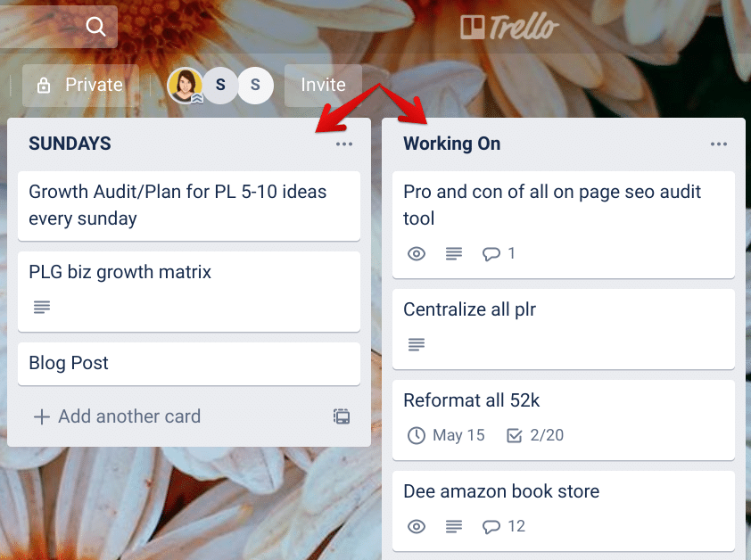Edit the Working On list title
751x560 pixels.
coord(451,144)
